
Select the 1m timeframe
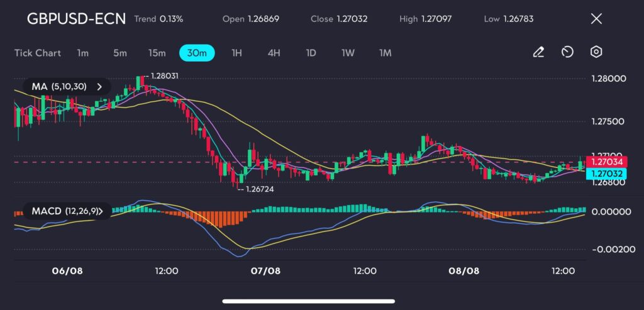(x=82, y=53)
